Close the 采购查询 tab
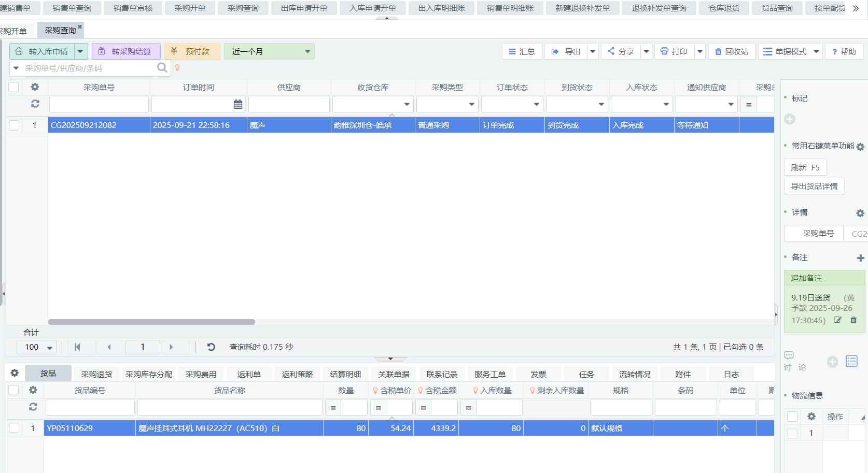Viewport: 868px width, 473px height. (x=80, y=27)
